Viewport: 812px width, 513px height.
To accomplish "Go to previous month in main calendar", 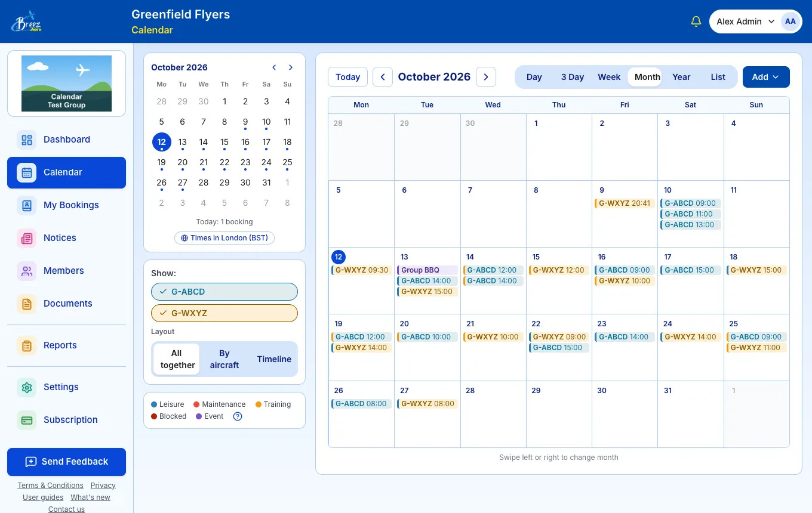I will [383, 77].
